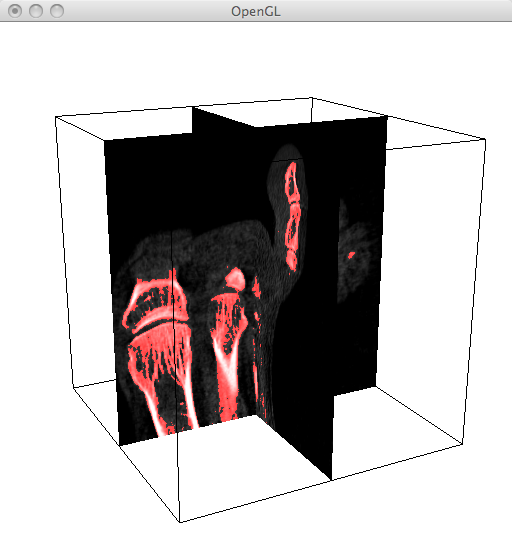The width and height of the screenshot is (512, 534).
Task: Minimize the OpenGL window with the middle title button
Action: click(x=36, y=11)
